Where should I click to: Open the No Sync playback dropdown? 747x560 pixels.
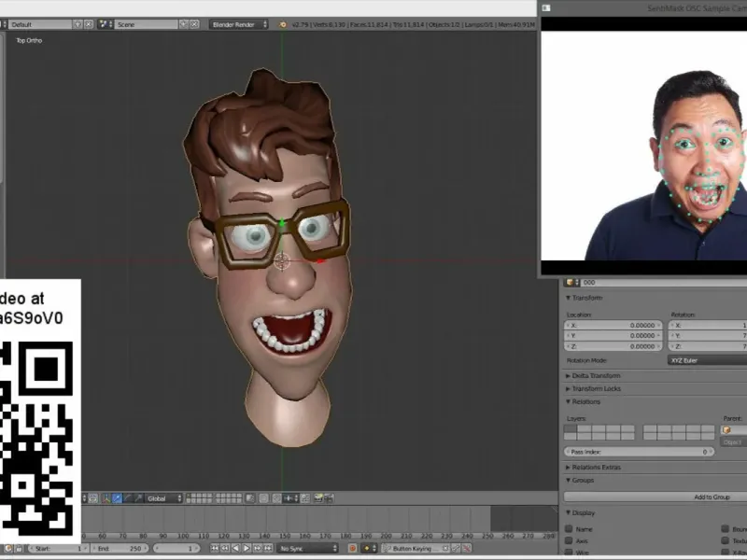[308, 549]
